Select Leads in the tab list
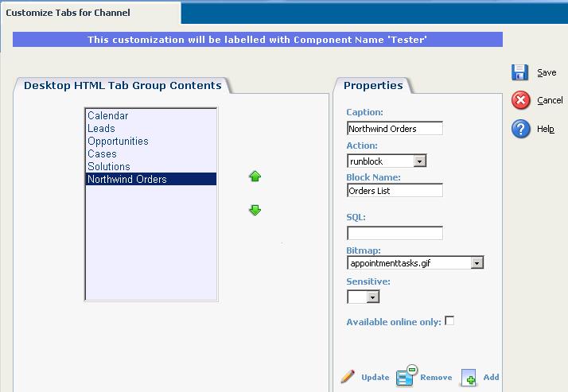This screenshot has height=392, width=568. [x=151, y=128]
